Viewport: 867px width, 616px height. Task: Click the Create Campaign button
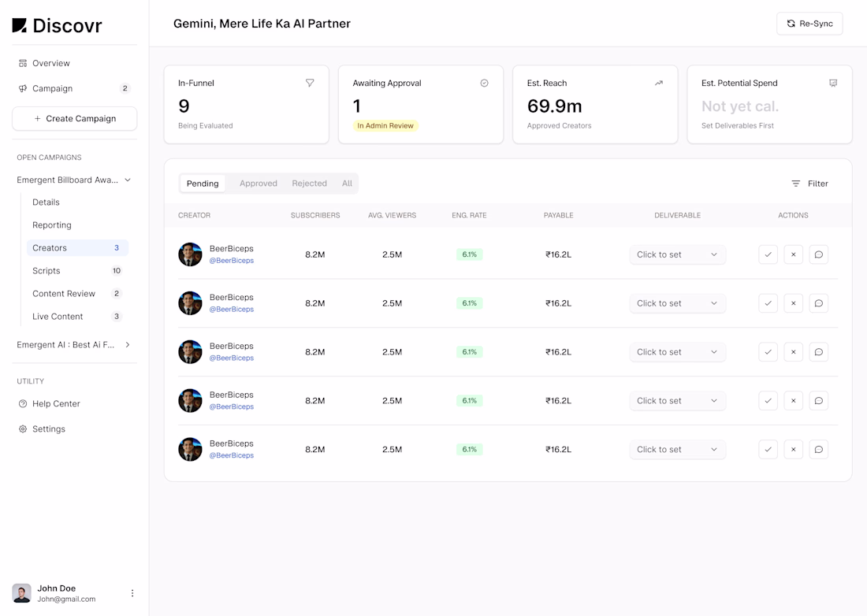pyautogui.click(x=75, y=119)
